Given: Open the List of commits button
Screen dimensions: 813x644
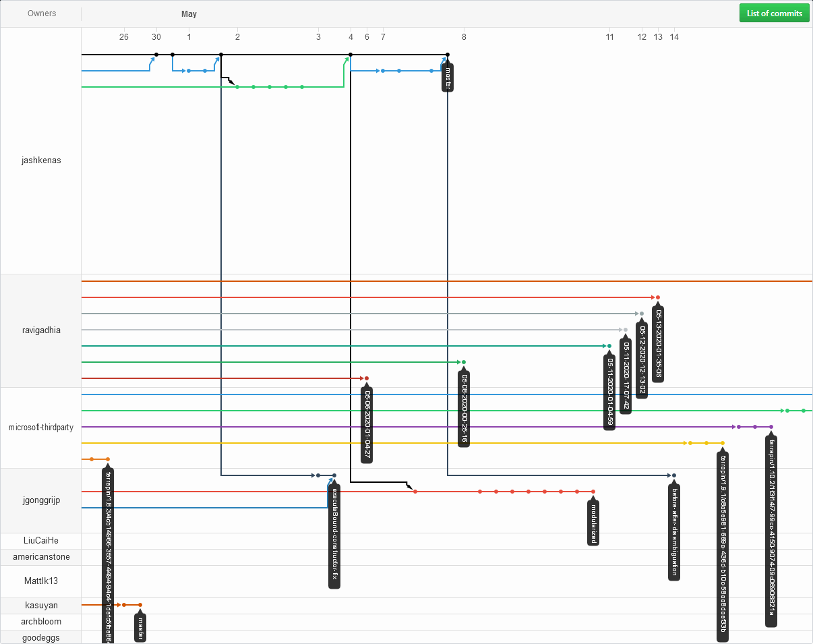Looking at the screenshot, I should click(774, 13).
